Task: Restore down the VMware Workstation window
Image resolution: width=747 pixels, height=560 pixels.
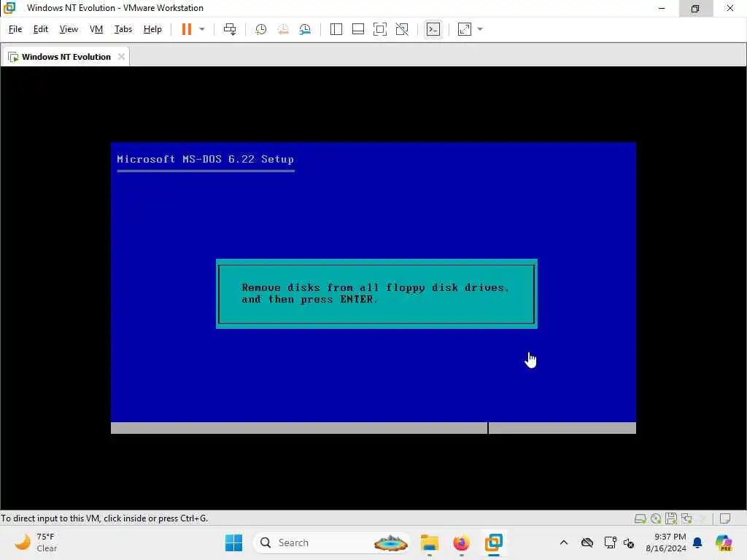Action: coord(695,8)
